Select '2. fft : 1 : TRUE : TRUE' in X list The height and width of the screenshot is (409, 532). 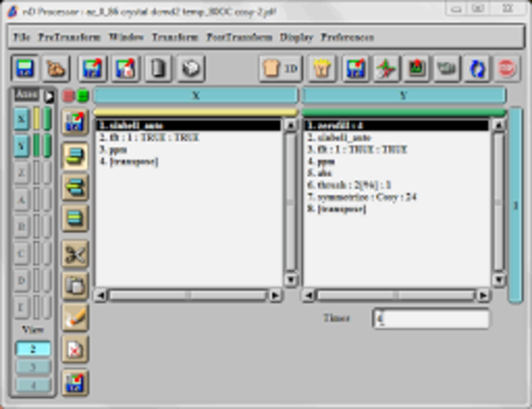pos(188,137)
